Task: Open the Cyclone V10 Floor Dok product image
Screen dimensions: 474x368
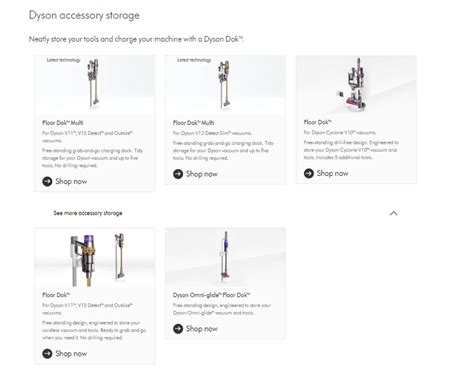Action: (356, 85)
